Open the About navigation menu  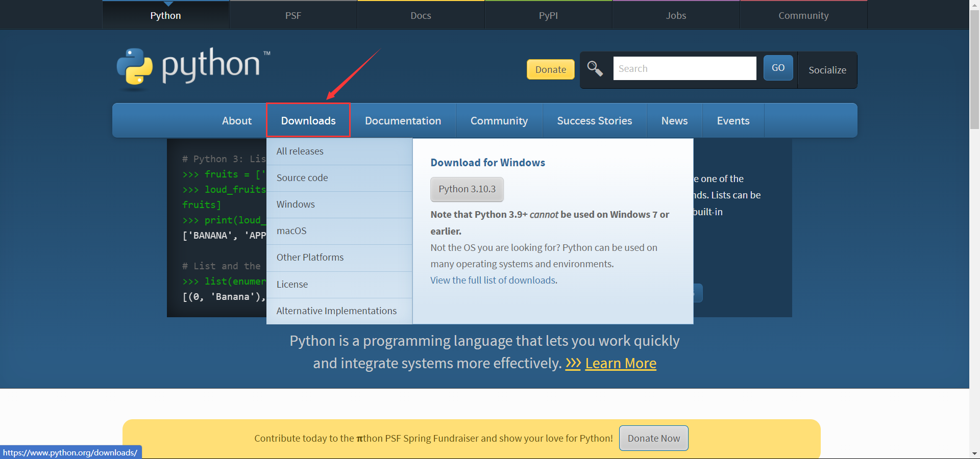click(x=237, y=120)
